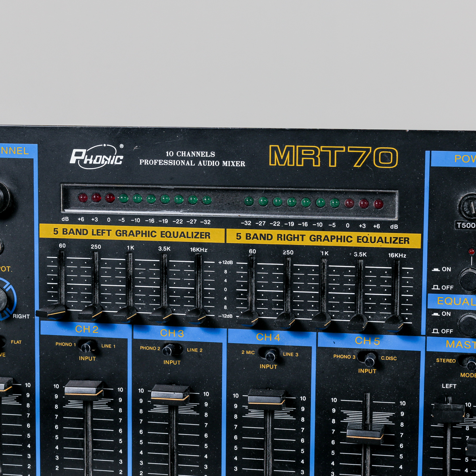The width and height of the screenshot is (476, 476).
Task: Click the 2 MIC label
Action: 248,352
